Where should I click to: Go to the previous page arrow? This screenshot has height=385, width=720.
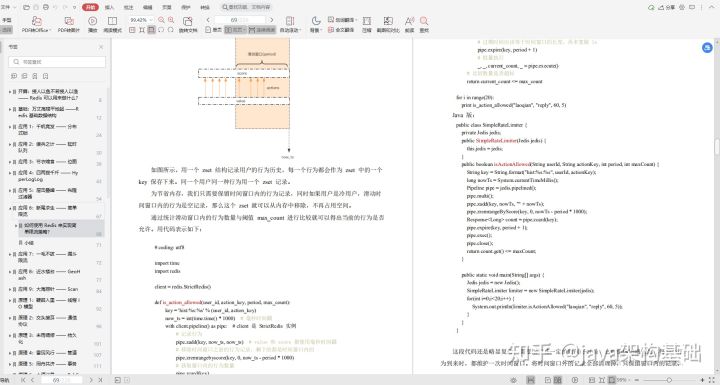(208, 20)
